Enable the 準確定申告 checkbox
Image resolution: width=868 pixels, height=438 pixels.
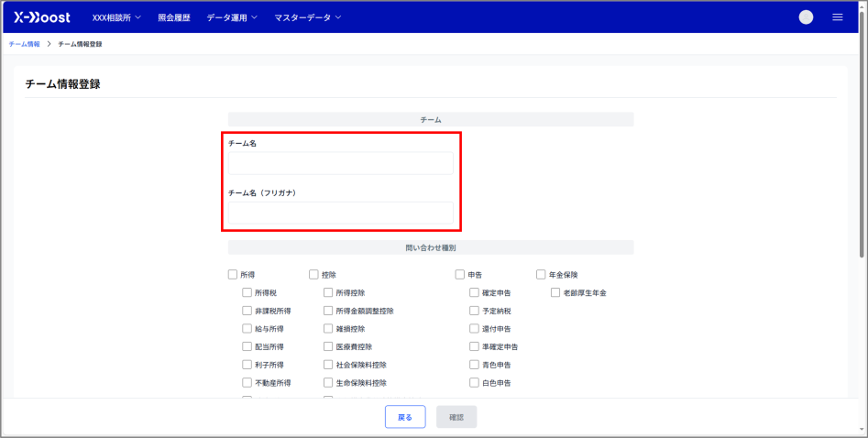474,346
